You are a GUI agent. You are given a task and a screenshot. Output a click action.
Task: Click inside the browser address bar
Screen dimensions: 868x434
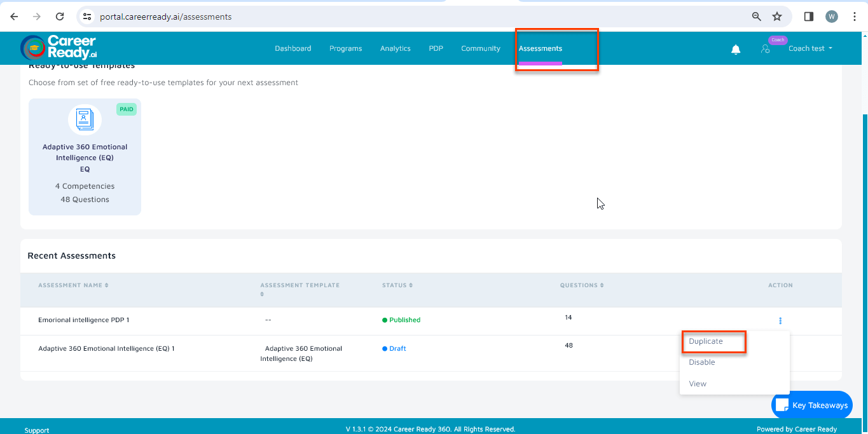pos(254,17)
